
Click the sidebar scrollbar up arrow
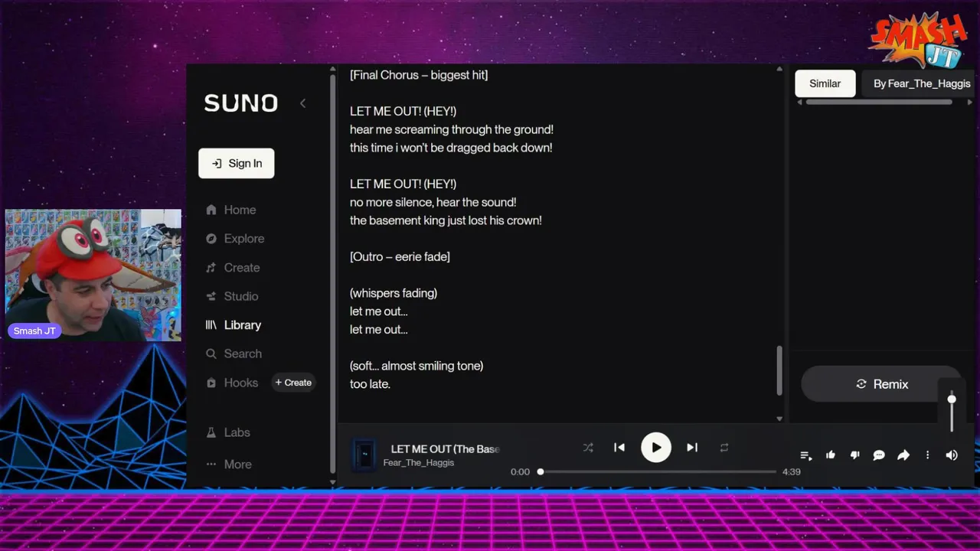point(332,70)
